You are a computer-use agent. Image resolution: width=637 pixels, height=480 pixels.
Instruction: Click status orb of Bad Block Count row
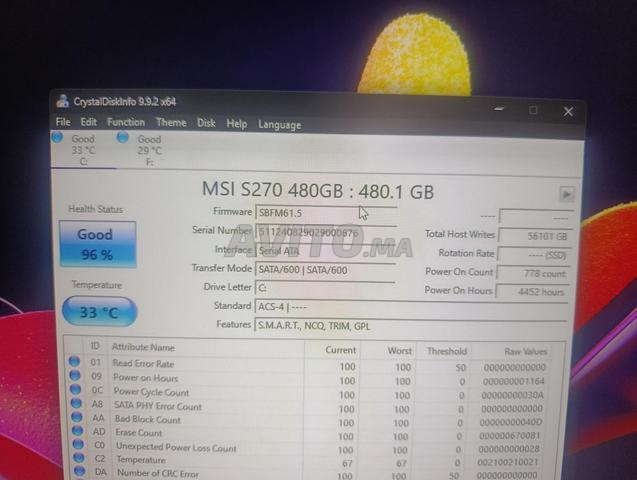[x=77, y=417]
